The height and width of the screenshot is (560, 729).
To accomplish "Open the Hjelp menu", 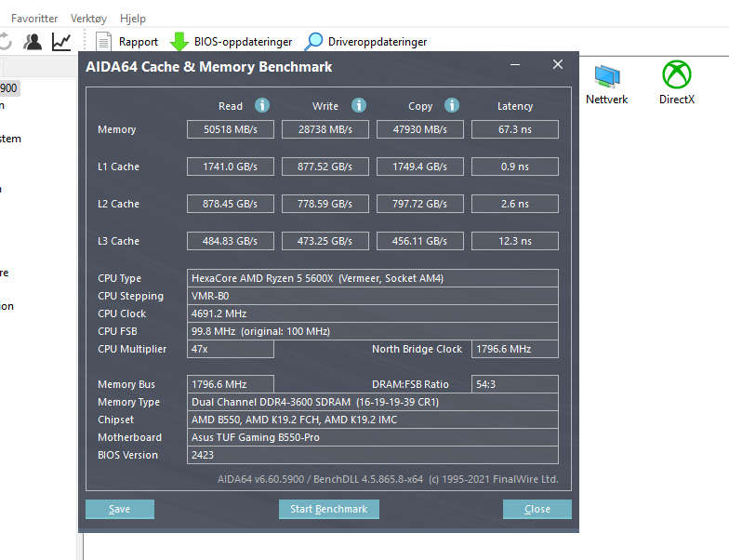I will coord(132,19).
